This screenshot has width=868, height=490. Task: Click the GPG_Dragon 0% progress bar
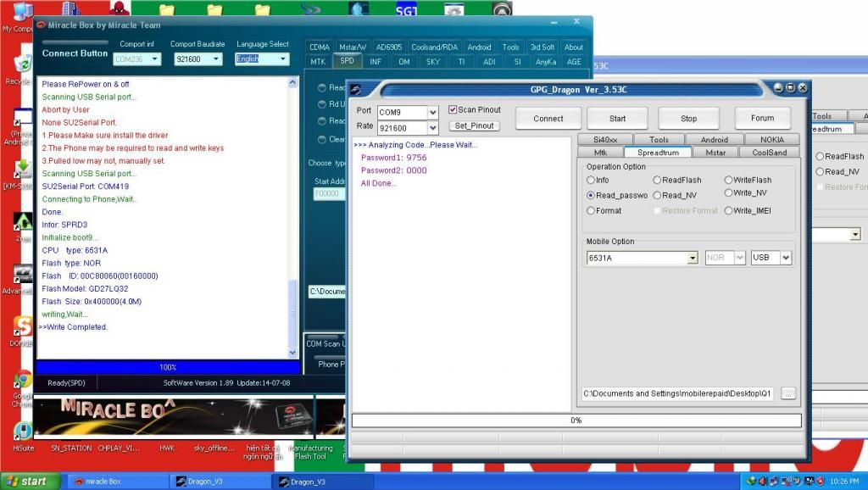(x=576, y=420)
